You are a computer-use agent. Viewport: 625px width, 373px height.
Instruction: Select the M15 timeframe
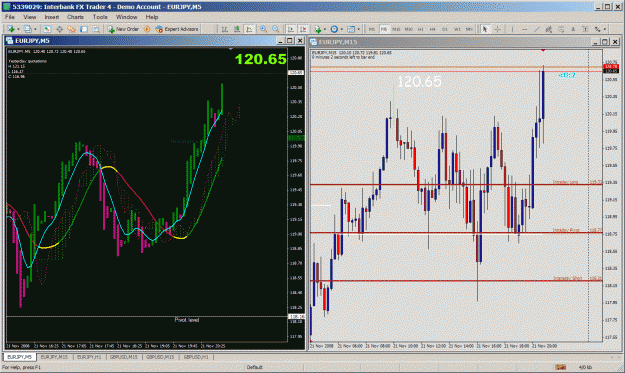pyautogui.click(x=396, y=29)
